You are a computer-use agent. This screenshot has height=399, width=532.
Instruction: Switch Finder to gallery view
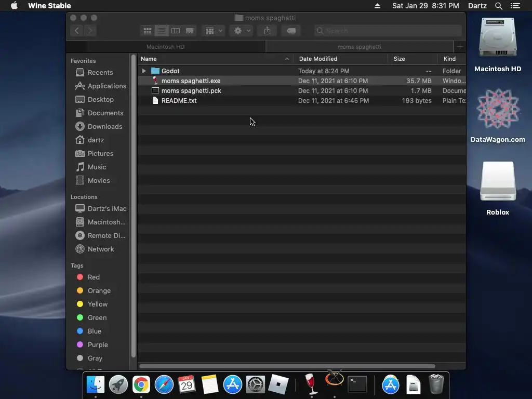click(x=190, y=31)
